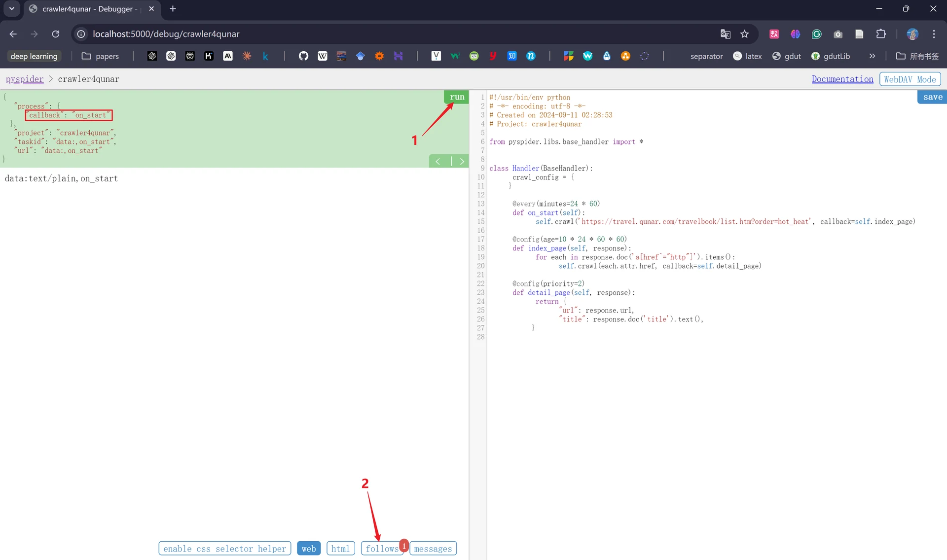The image size is (947, 560).
Task: Bookmark this page with the star icon
Action: point(745,34)
